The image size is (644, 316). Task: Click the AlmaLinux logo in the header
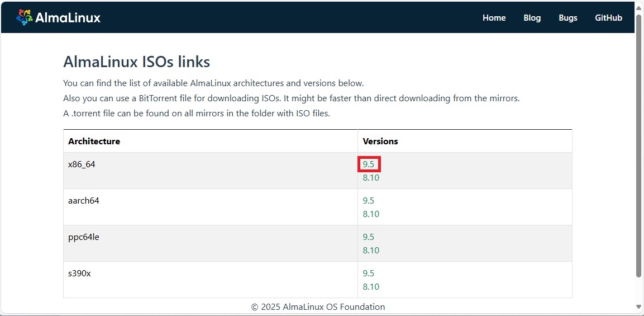58,17
